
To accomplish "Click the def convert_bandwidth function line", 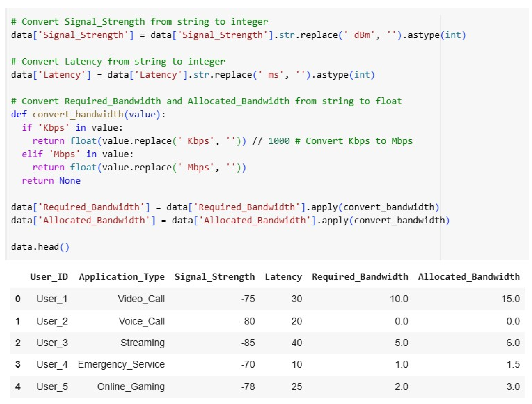I will [x=88, y=114].
